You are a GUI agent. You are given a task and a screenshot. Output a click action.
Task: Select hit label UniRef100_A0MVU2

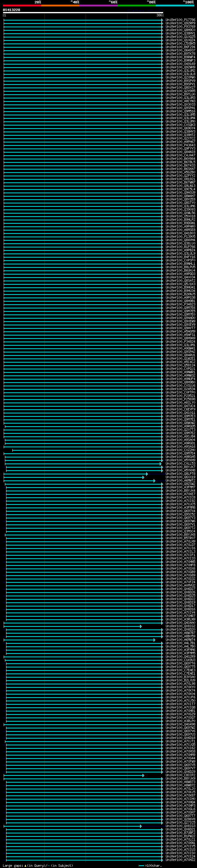[x=180, y=585]
